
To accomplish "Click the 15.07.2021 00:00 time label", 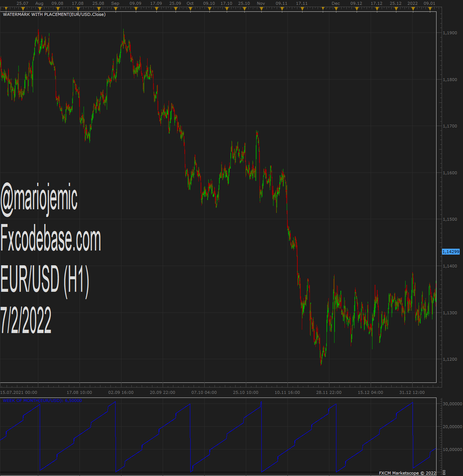I will click(19, 392).
